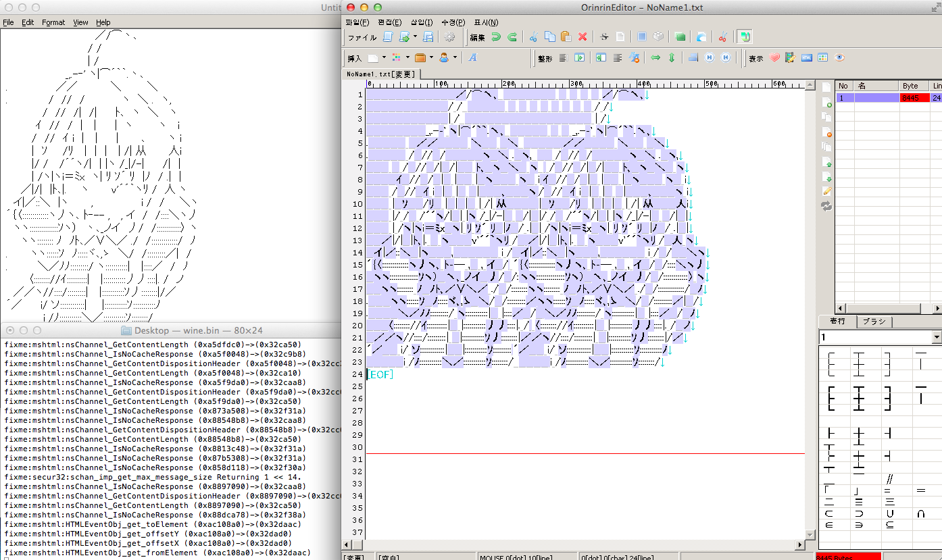Switch to the ブラシ tab
942x560 pixels.
[874, 322]
